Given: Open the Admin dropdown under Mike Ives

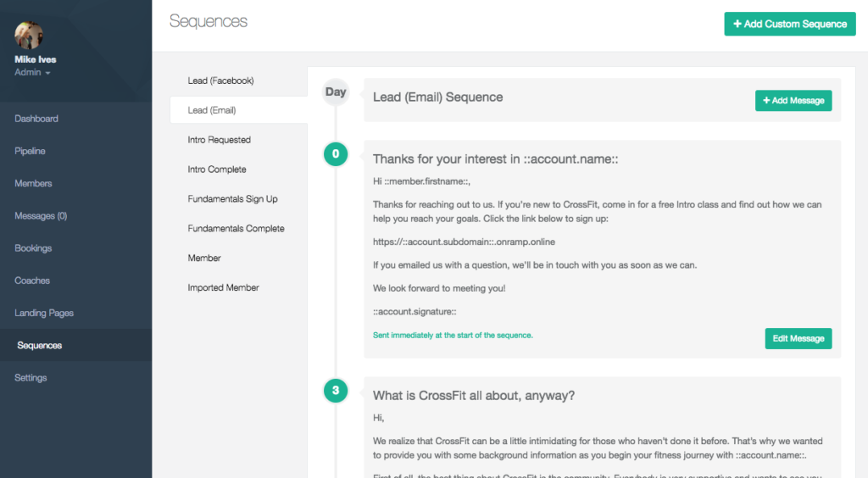Looking at the screenshot, I should (32, 73).
